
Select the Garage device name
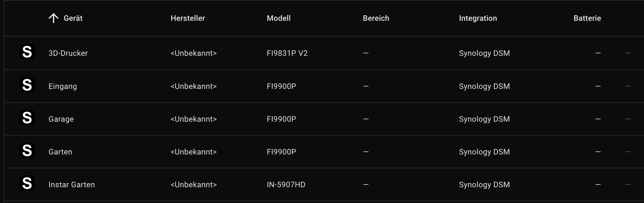click(x=61, y=119)
